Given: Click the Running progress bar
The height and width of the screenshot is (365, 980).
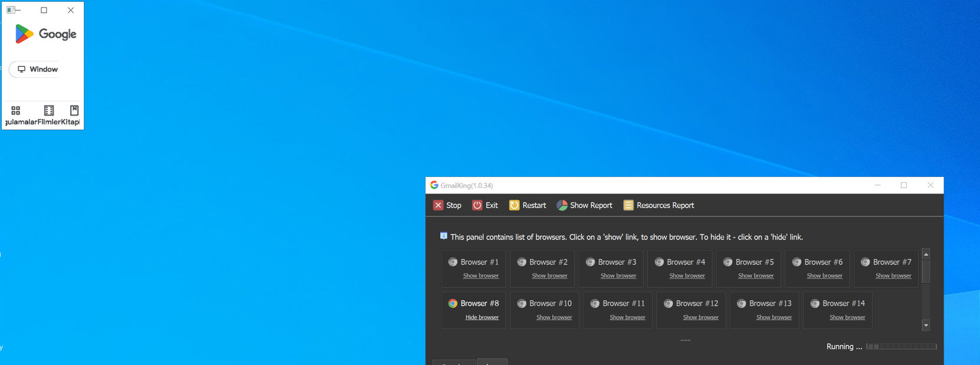Looking at the screenshot, I should click(x=901, y=347).
